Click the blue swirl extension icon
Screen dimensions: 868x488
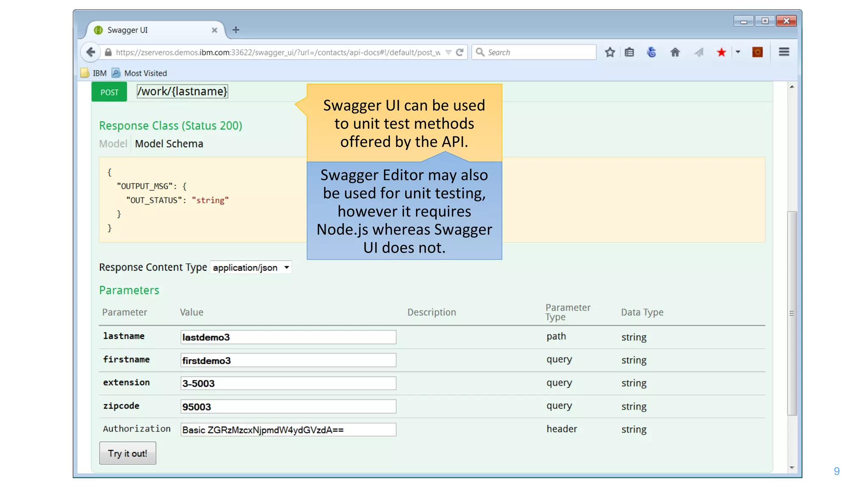652,52
